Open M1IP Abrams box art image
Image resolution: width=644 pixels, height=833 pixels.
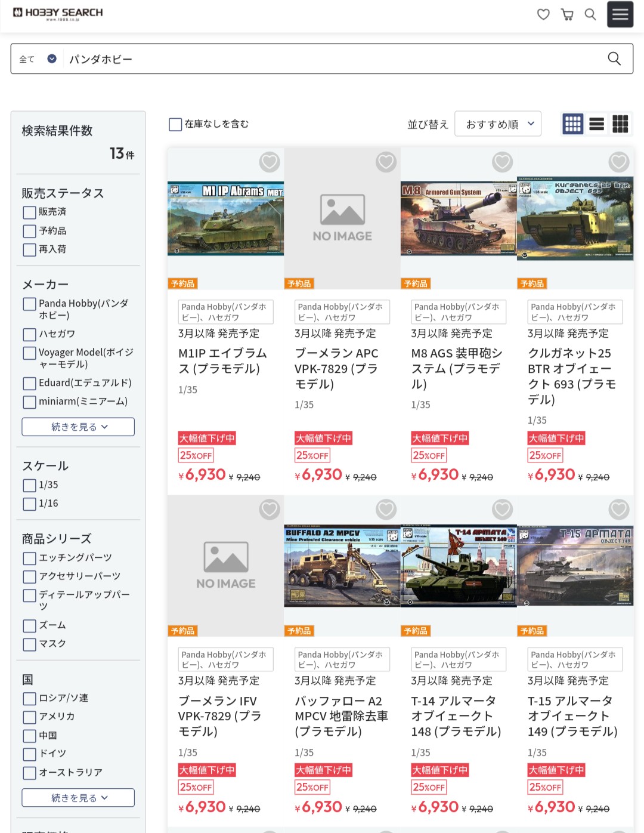(x=225, y=218)
